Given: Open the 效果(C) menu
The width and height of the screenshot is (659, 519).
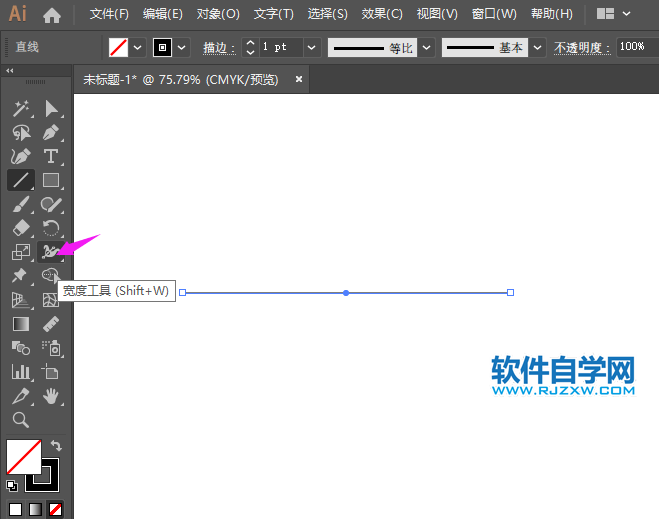Looking at the screenshot, I should pyautogui.click(x=381, y=14).
